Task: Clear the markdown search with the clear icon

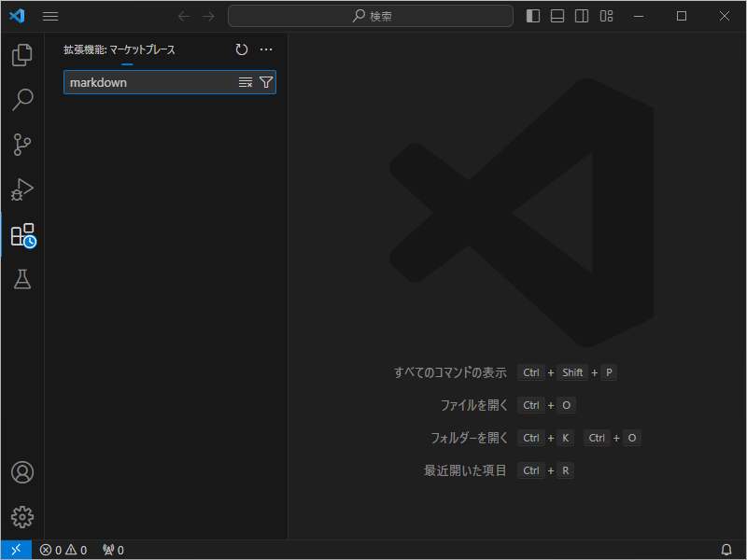Action: tap(245, 82)
